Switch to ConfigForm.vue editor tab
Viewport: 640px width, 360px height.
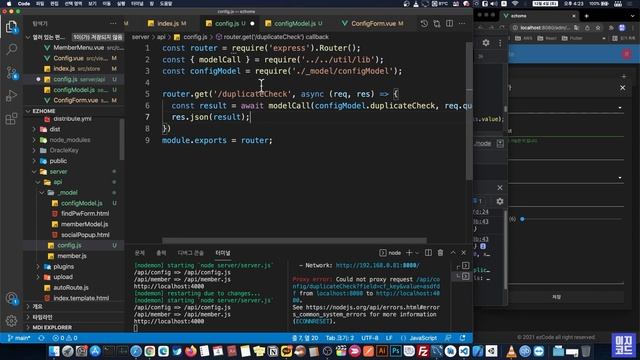tap(373, 24)
